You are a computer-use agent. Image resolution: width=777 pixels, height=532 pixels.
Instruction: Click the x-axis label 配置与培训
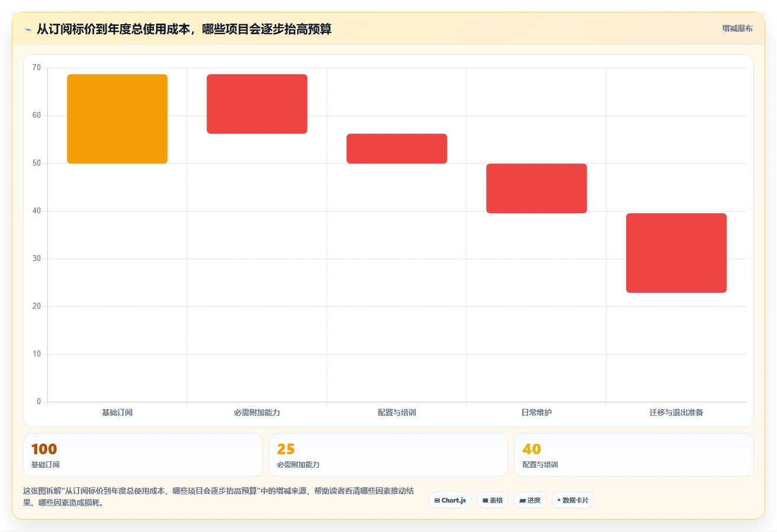(397, 412)
